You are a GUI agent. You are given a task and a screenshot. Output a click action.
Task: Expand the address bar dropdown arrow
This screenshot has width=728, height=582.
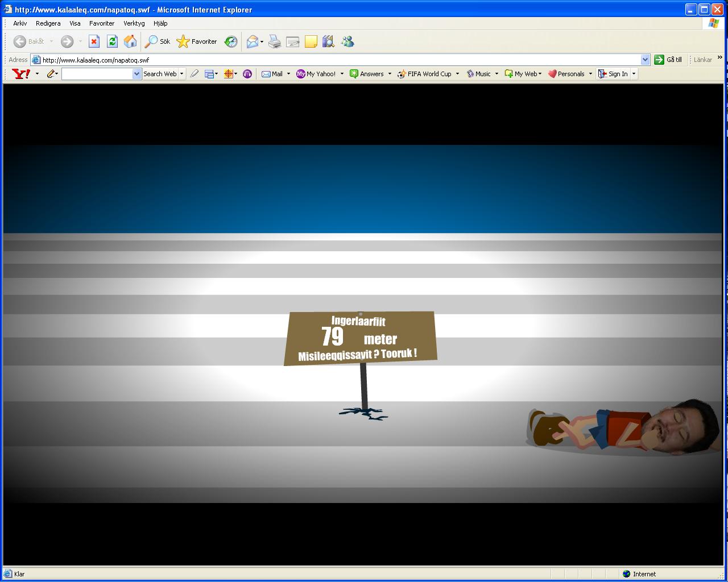[x=645, y=60]
